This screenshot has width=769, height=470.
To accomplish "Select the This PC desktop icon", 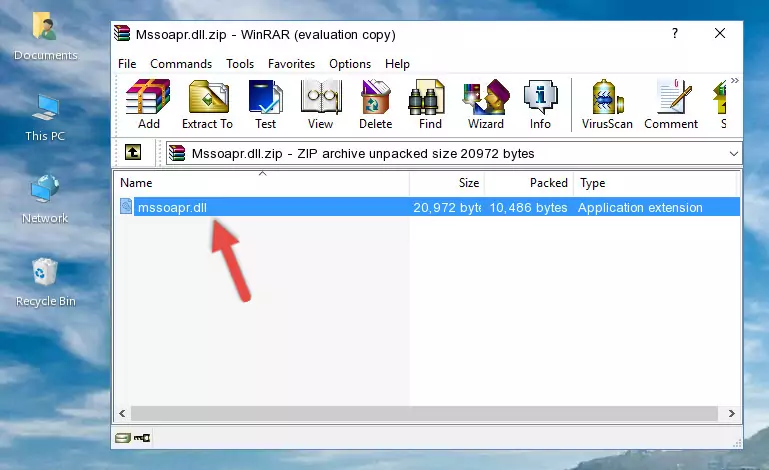I will 45,118.
